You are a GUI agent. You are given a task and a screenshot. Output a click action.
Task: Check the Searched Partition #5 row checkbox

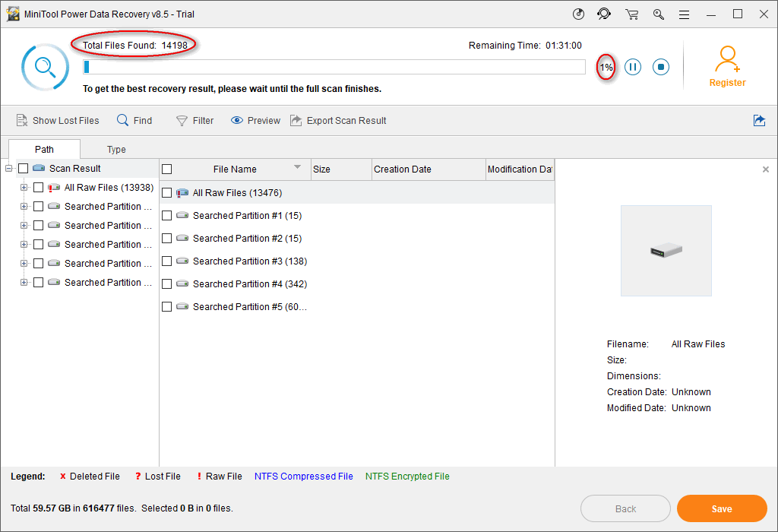tap(166, 307)
